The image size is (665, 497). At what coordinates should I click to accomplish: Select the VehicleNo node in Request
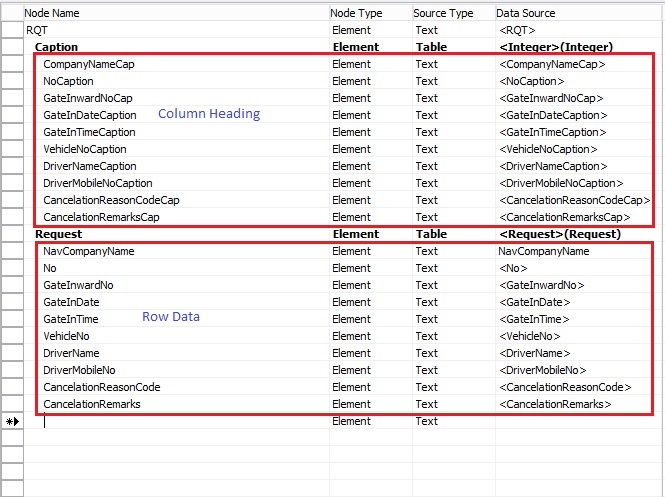pos(66,336)
